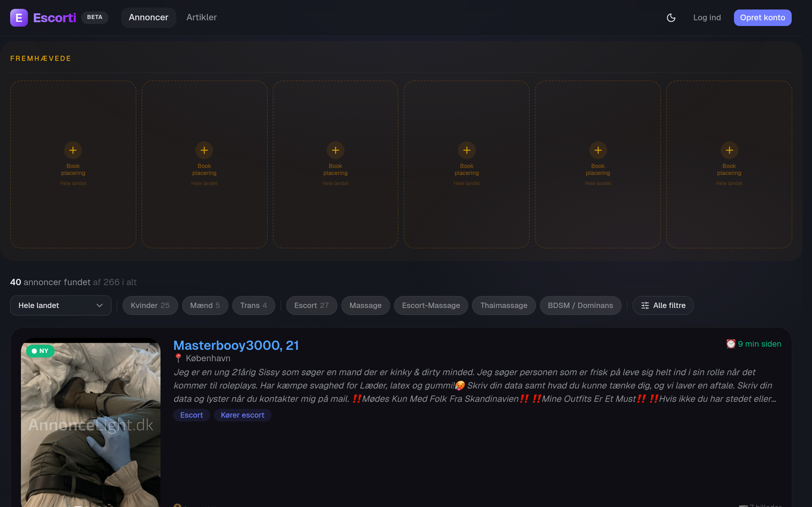Switch to the Artikler tab
The width and height of the screenshot is (812, 507).
click(201, 17)
